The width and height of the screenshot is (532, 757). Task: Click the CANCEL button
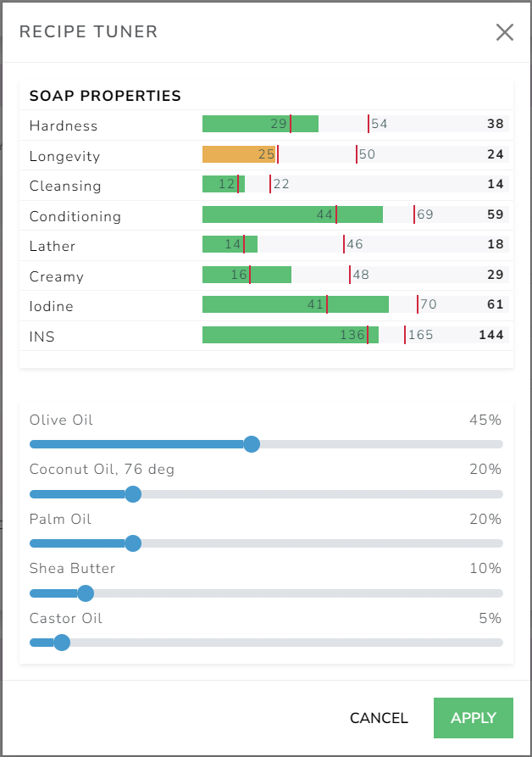pos(379,718)
